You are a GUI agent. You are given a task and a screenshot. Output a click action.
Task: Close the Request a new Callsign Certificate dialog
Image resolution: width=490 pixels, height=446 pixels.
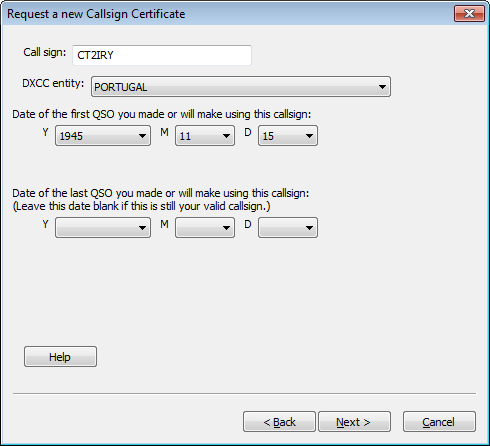coord(469,14)
